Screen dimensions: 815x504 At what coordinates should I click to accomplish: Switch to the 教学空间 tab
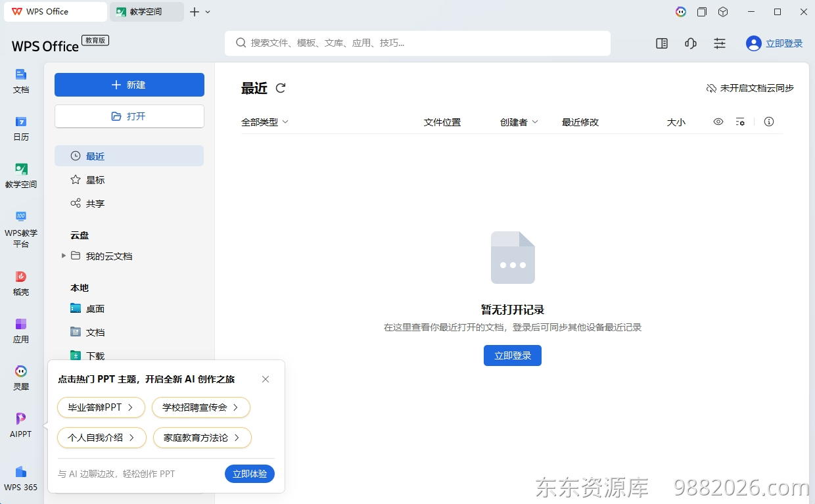click(x=145, y=11)
